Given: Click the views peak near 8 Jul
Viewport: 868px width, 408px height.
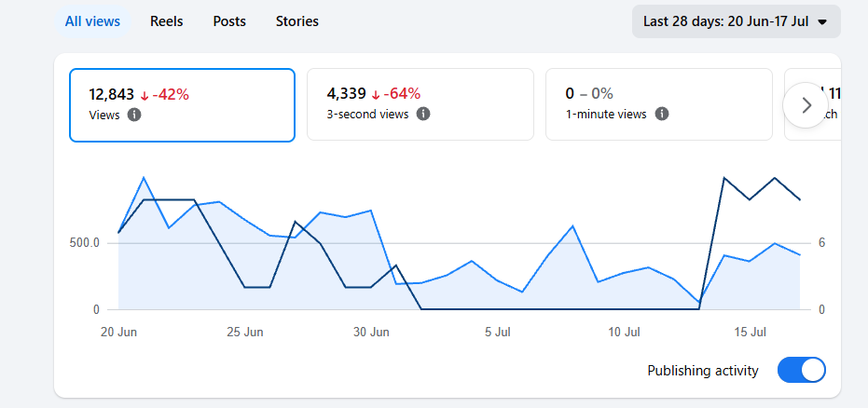Looking at the screenshot, I should [x=573, y=226].
